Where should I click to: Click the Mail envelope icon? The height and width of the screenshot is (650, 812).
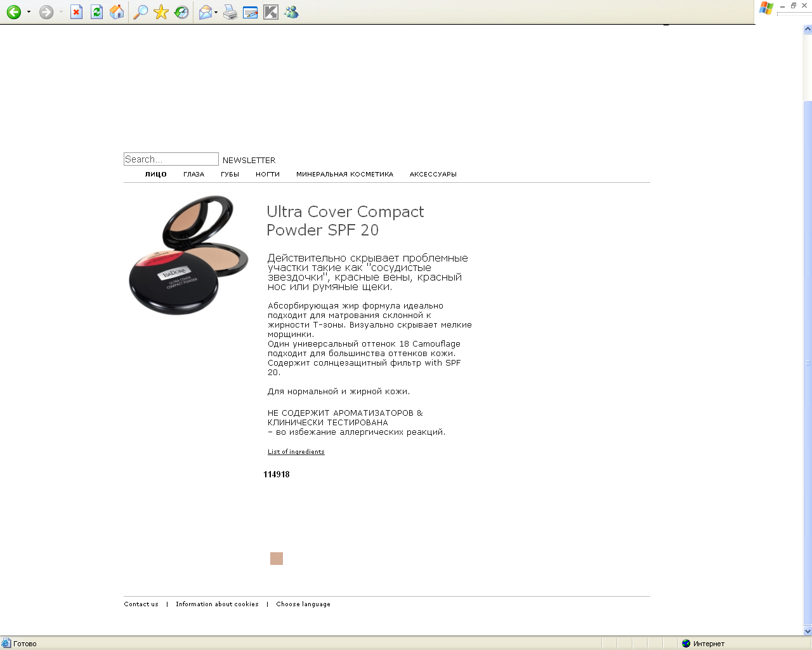205,12
